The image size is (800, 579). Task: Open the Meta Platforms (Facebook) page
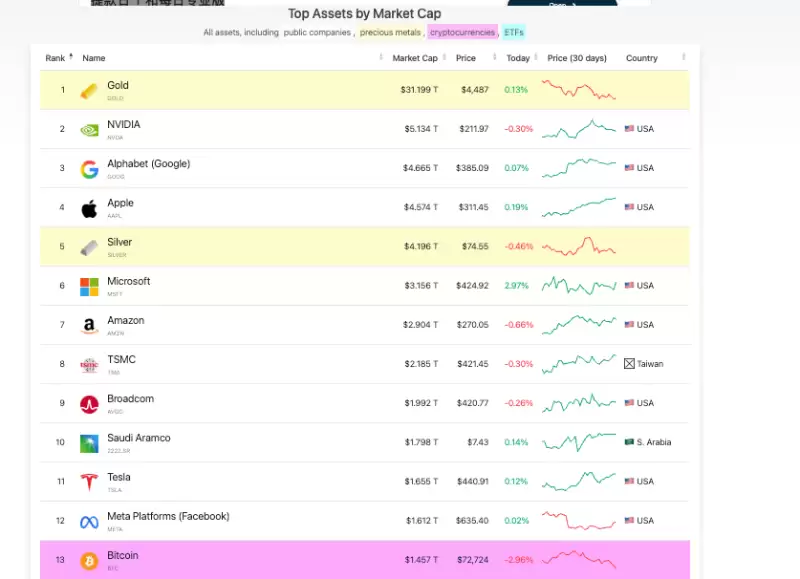tap(168, 516)
